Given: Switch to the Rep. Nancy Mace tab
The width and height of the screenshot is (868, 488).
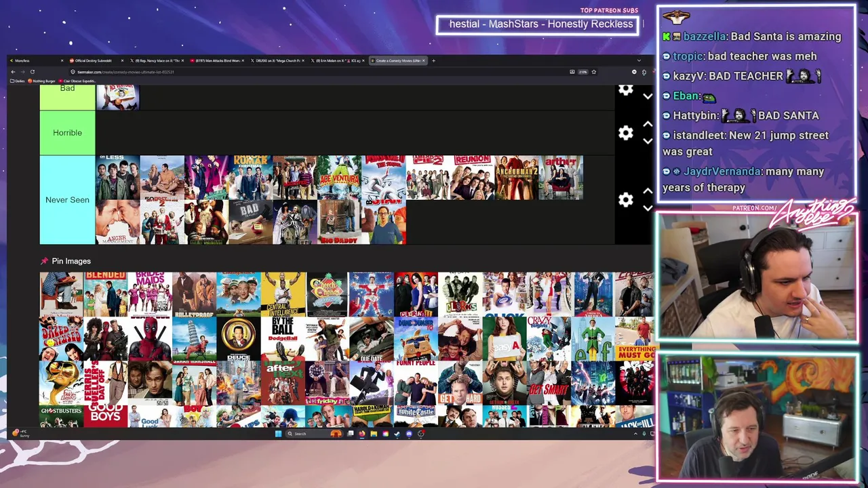Looking at the screenshot, I should tap(157, 60).
